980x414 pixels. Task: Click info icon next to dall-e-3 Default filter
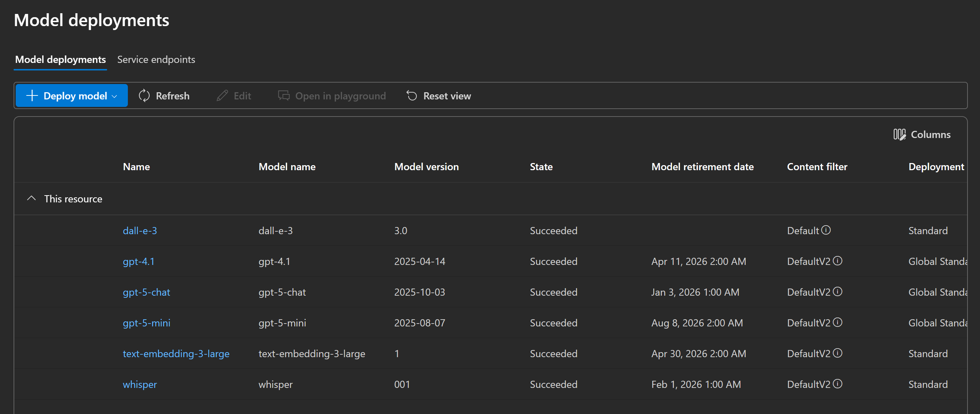[826, 230]
